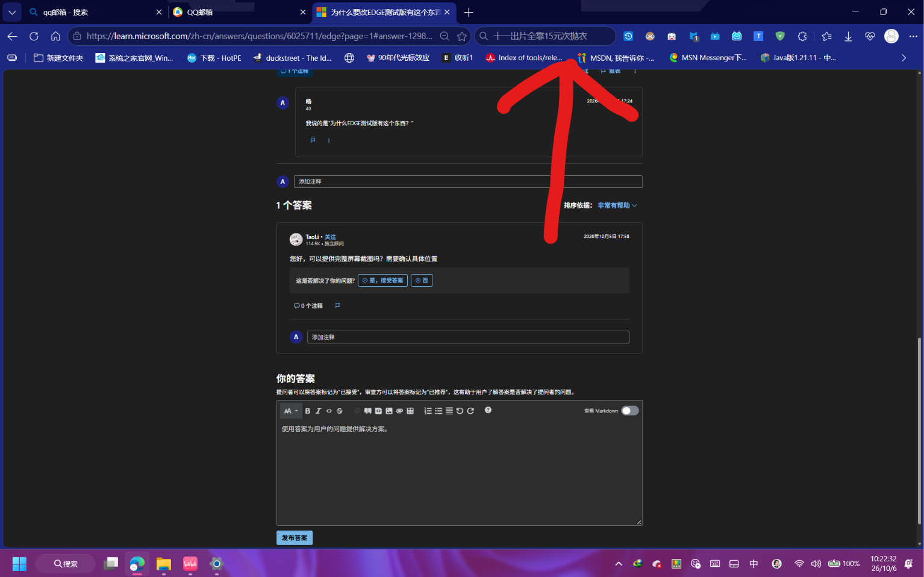
Task: Redo last edit in answer editor
Action: [470, 411]
